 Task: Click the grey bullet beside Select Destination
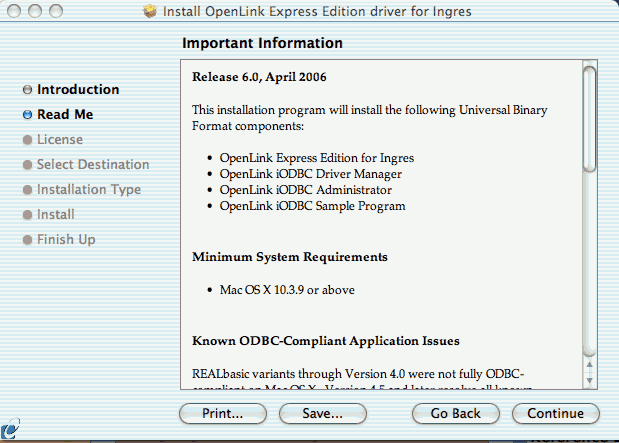coord(27,165)
